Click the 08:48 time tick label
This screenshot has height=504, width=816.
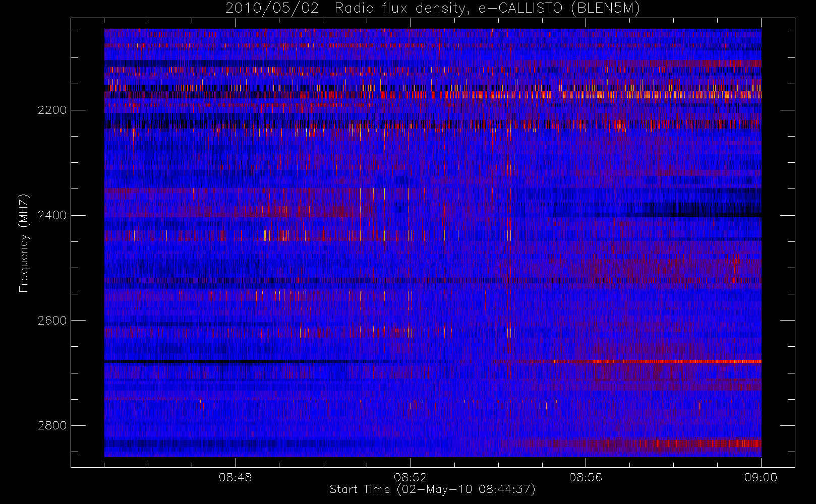pos(235,477)
